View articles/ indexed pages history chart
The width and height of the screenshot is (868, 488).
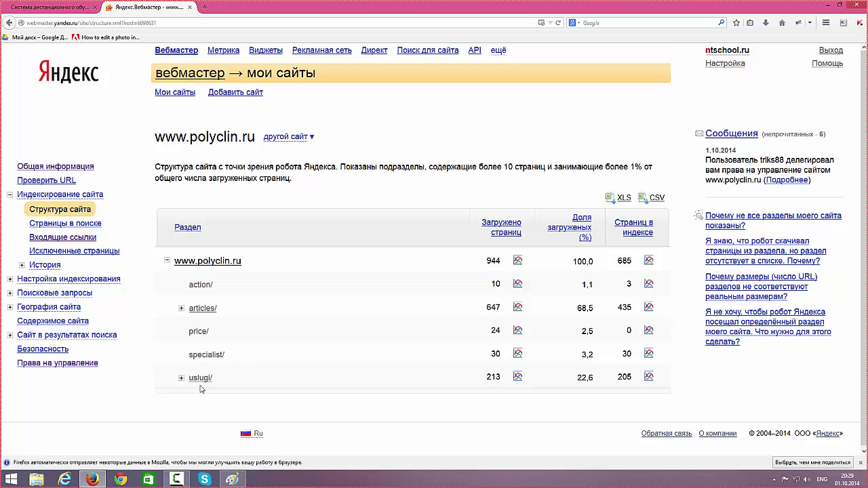(649, 307)
